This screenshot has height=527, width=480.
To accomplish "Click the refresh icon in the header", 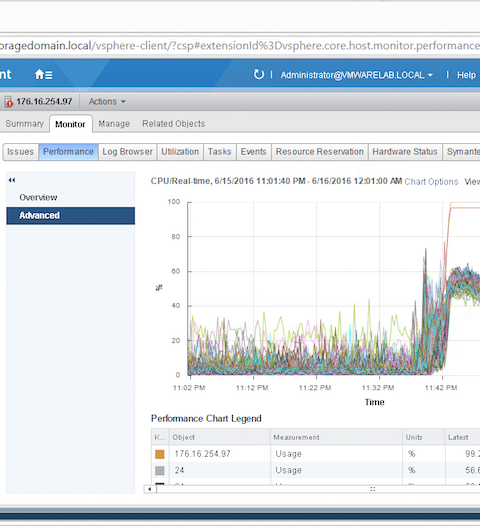I will pos(258,74).
